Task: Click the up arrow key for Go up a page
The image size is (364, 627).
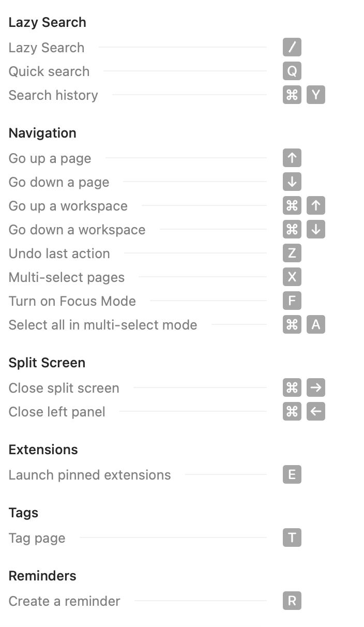Action: pos(292,158)
